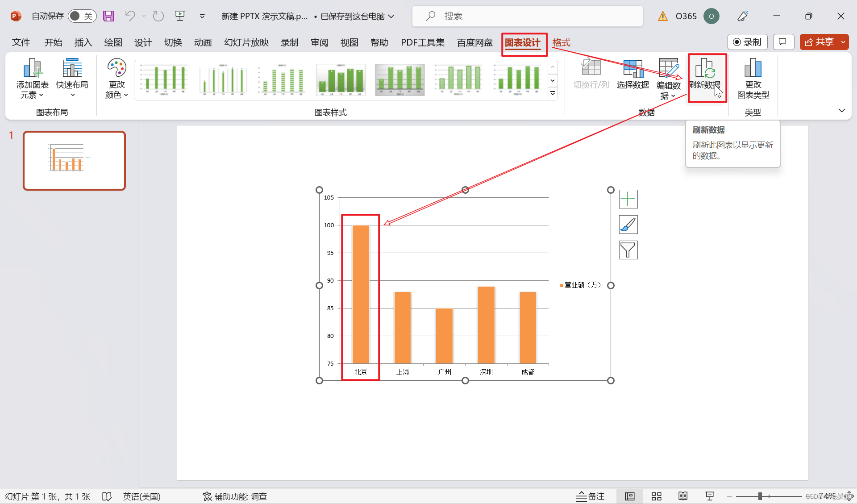This screenshot has width=857, height=504.
Task: Open the Chart Styles paintbrush button
Action: click(628, 225)
